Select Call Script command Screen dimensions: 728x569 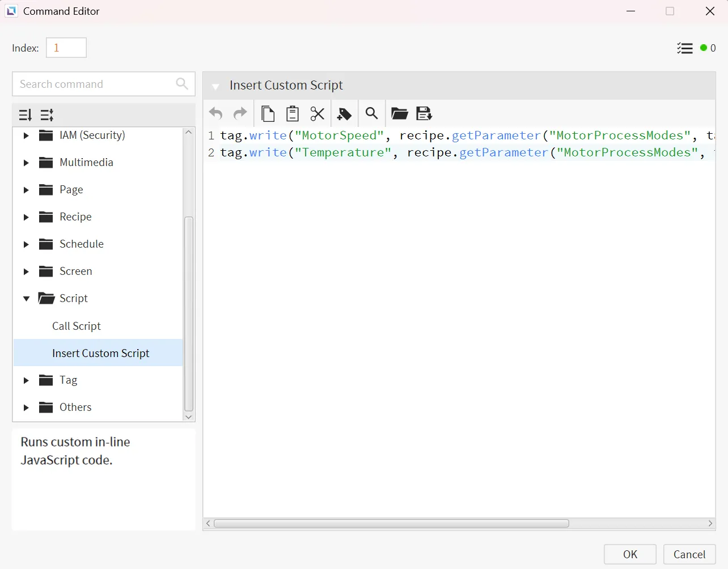point(77,326)
